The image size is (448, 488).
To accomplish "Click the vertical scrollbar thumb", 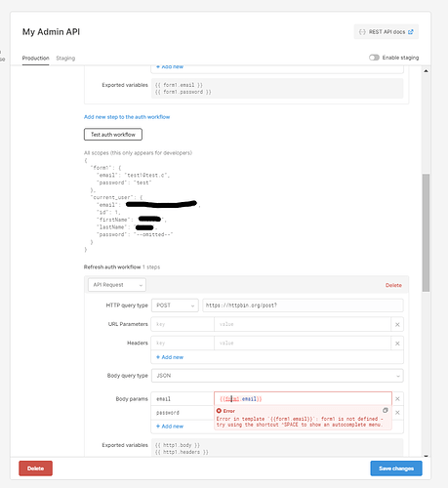I will 426,233.
